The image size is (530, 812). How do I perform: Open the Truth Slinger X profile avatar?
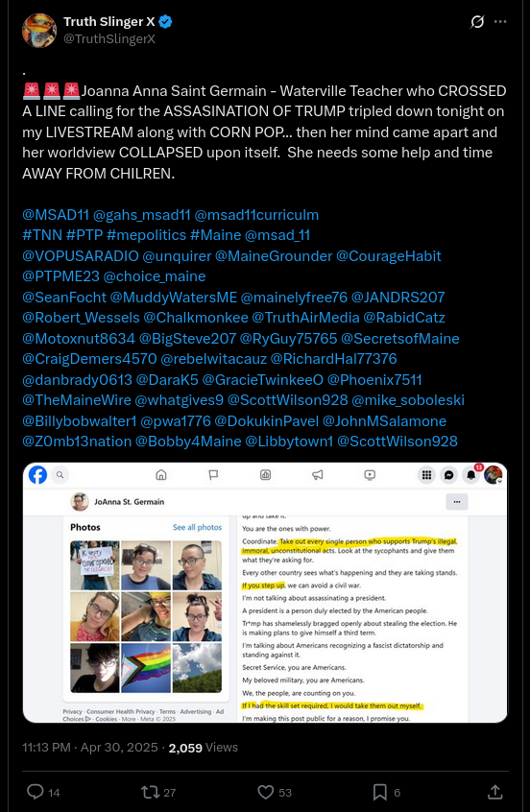tap(39, 30)
